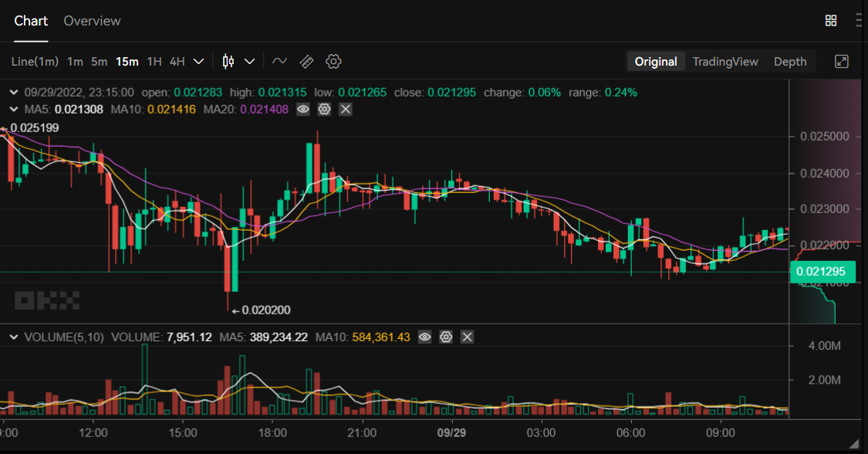This screenshot has width=868, height=454.
Task: Select the ruler drawing tool
Action: (x=306, y=62)
